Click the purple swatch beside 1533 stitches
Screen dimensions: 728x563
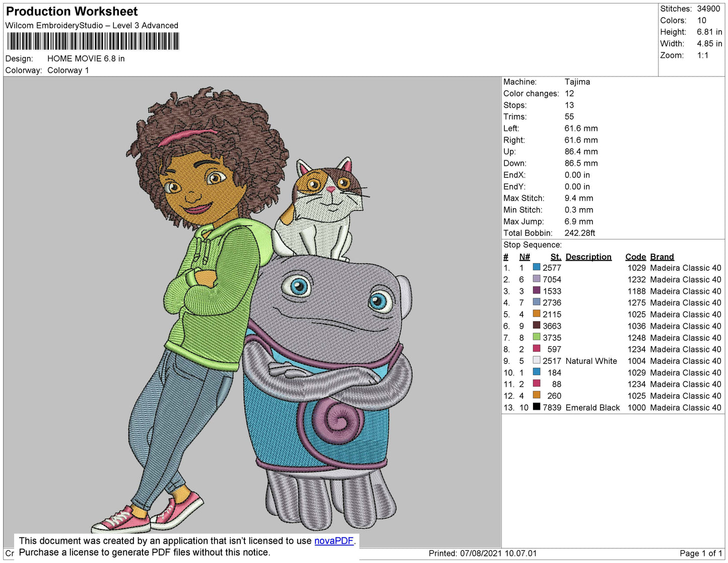[537, 291]
